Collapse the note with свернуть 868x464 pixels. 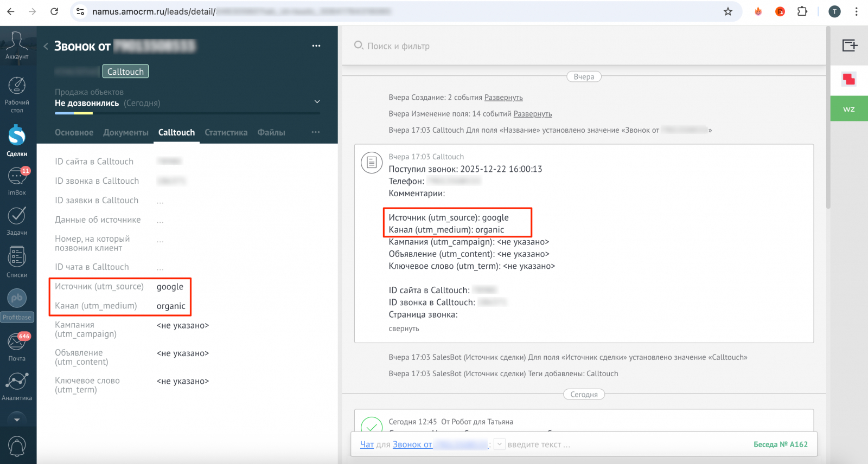pyautogui.click(x=404, y=328)
